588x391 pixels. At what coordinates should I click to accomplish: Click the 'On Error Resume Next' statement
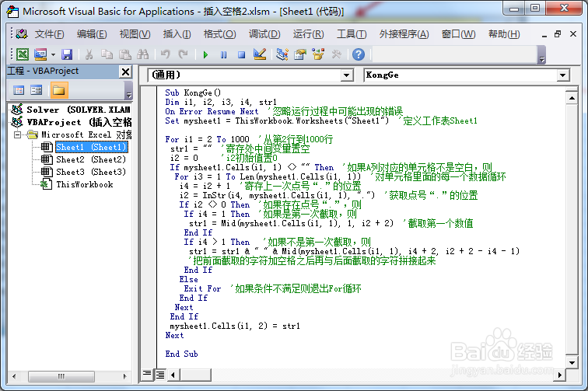click(x=212, y=111)
